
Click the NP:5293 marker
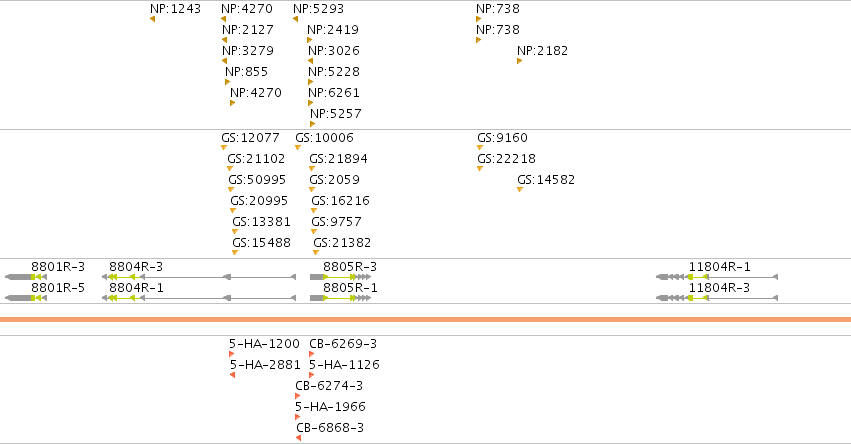point(296,19)
